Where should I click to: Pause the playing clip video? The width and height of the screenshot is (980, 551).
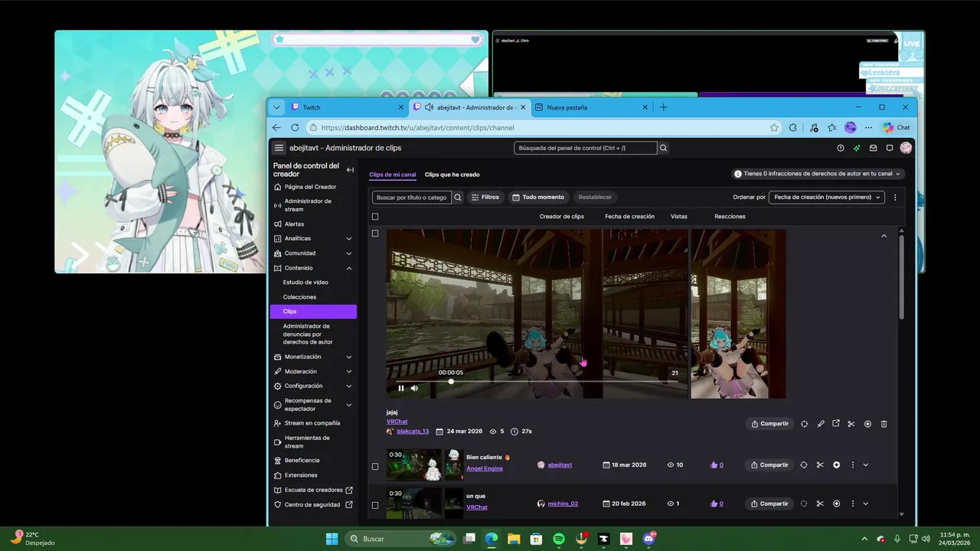tap(401, 388)
